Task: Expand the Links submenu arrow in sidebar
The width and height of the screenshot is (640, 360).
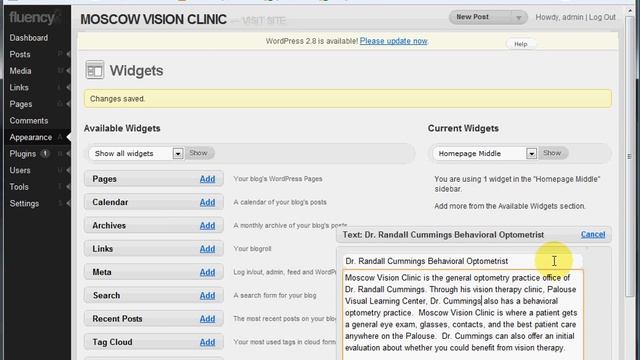Action: point(68,87)
